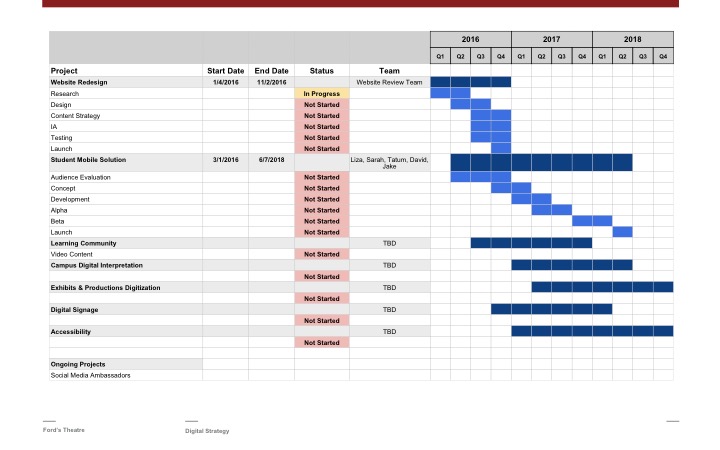Viewport: 720px width, 450px height.
Task: Select the 2017 Q2 quarter header
Action: pos(541,56)
